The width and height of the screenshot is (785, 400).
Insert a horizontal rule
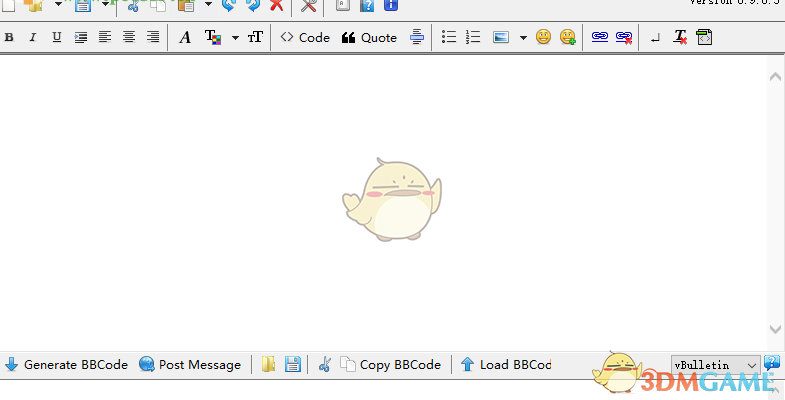pyautogui.click(x=417, y=38)
